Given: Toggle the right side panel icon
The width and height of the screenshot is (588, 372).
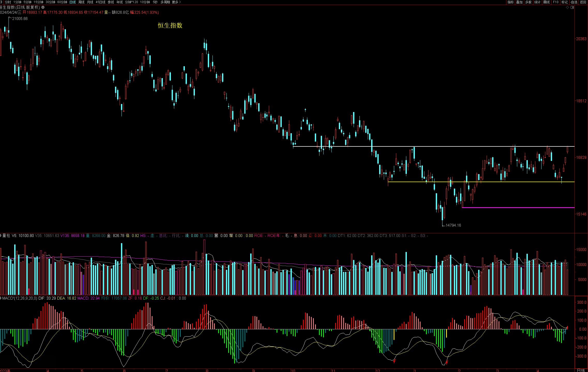Looking at the screenshot, I should tap(572, 7).
